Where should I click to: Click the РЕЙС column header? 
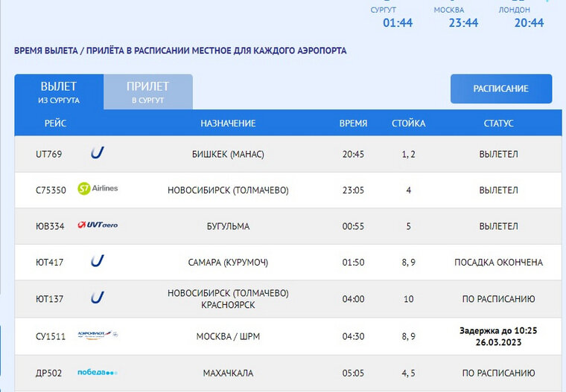55,123
